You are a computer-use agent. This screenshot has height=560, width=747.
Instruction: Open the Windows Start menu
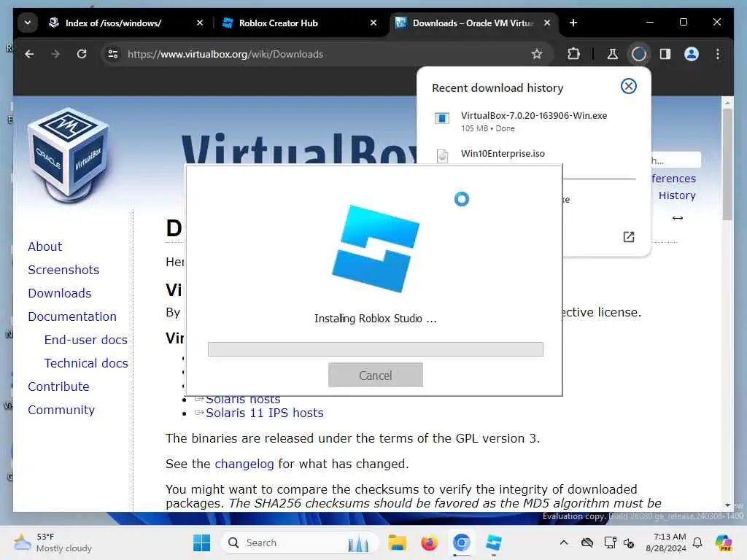pyautogui.click(x=202, y=542)
